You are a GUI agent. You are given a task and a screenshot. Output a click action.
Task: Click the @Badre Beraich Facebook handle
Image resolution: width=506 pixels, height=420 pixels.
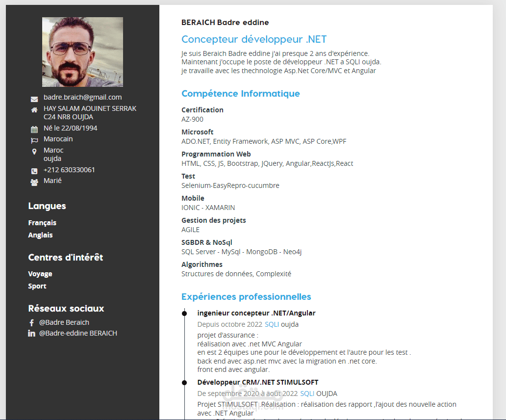coord(64,322)
